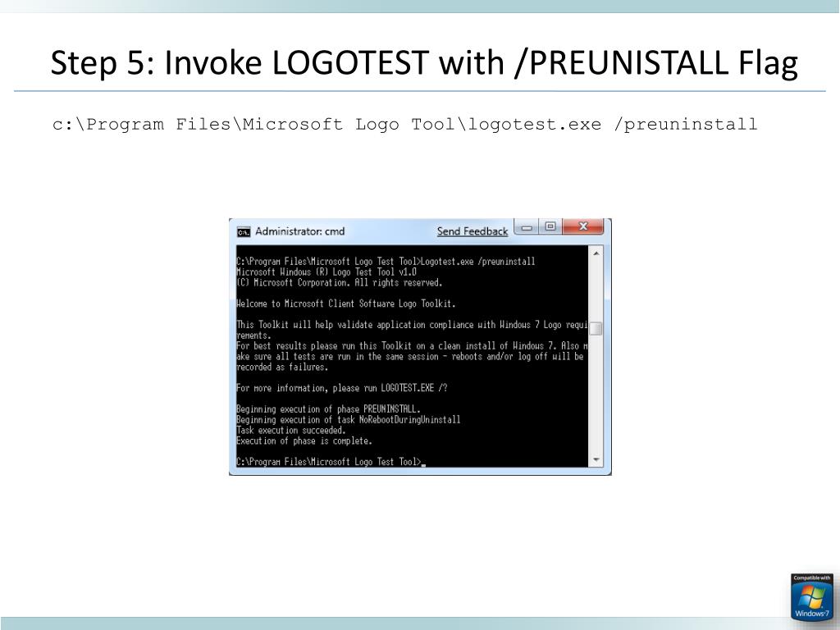Click the LOGOTEST.EXE /? information line

click(342, 388)
